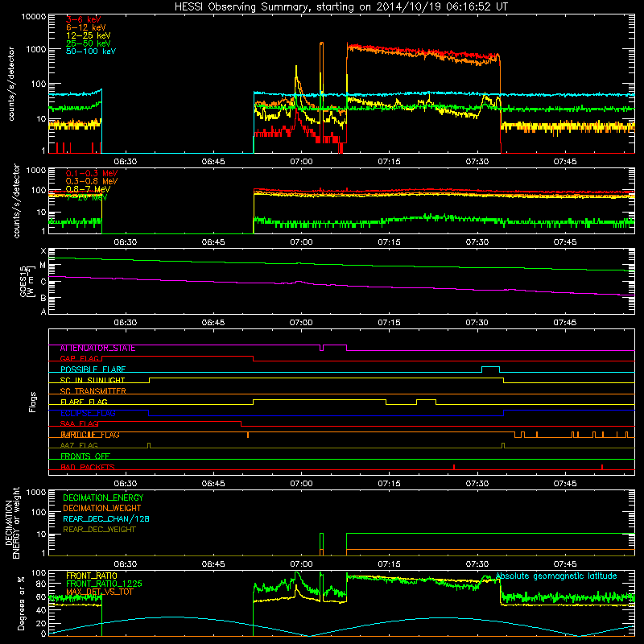The image size is (644, 644).
Task: Click the 80 tick on Degrees or % axis
Action: (x=41, y=584)
